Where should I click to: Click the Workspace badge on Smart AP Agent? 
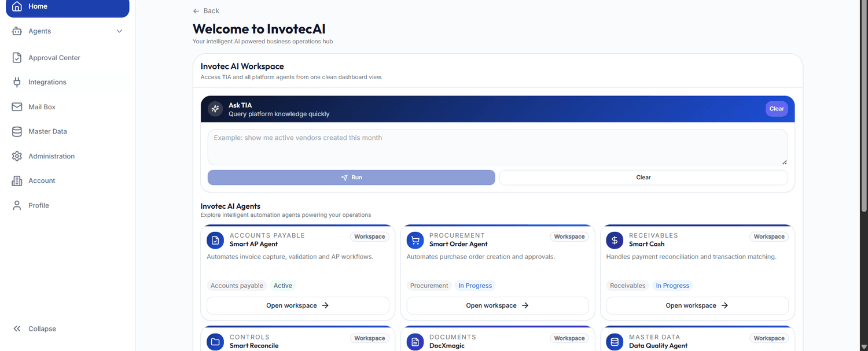point(370,237)
